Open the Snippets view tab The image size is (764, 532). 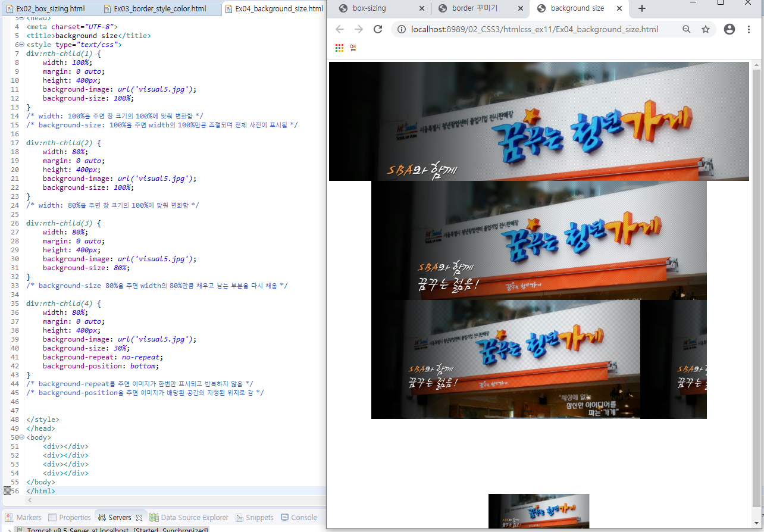[x=255, y=517]
